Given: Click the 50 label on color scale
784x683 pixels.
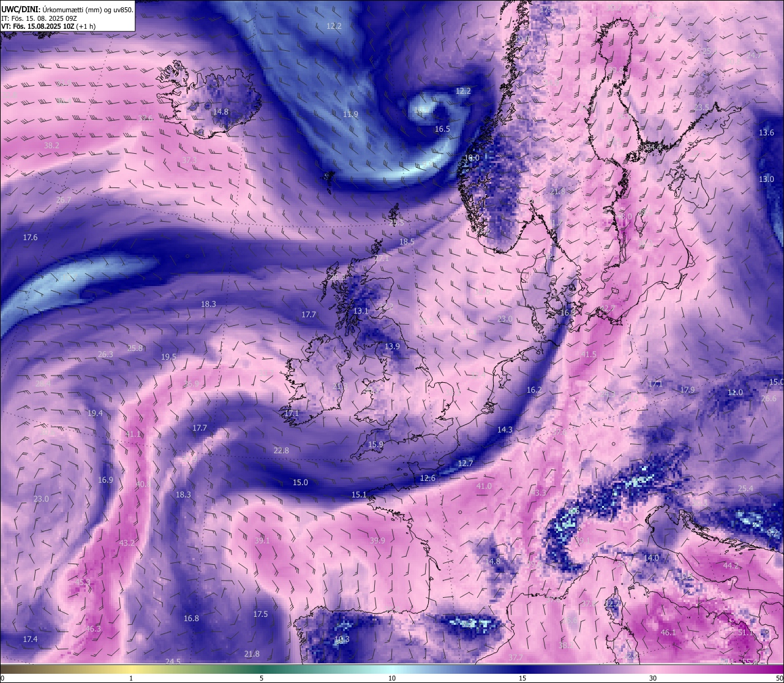Looking at the screenshot, I should [779, 678].
